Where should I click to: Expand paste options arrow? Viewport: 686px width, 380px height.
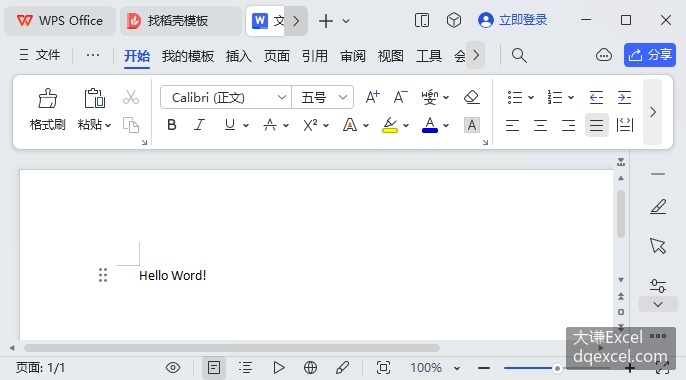coord(108,126)
